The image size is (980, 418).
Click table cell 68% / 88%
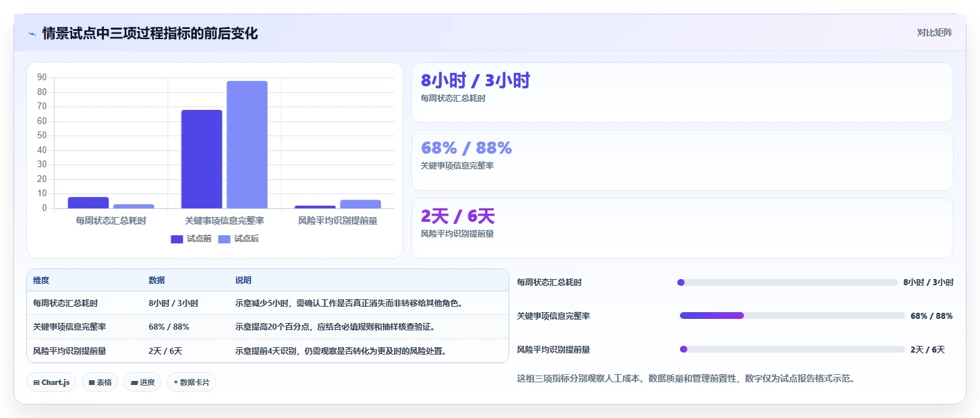coord(169,327)
